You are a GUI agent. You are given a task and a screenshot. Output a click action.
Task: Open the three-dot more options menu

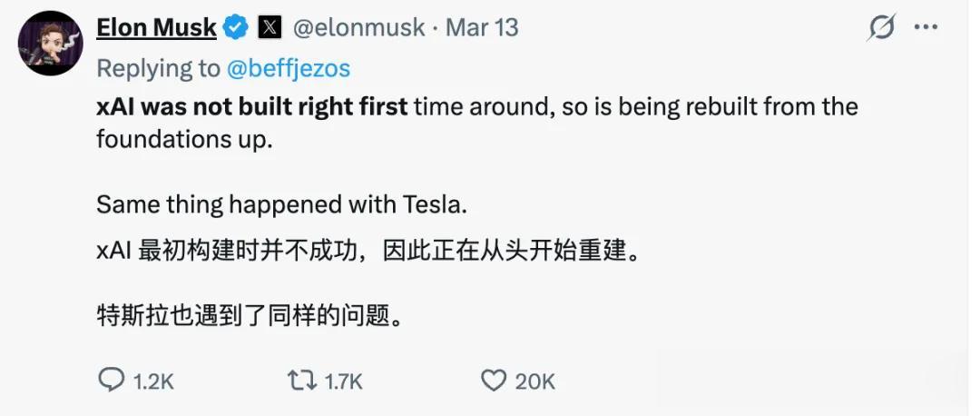[926, 28]
